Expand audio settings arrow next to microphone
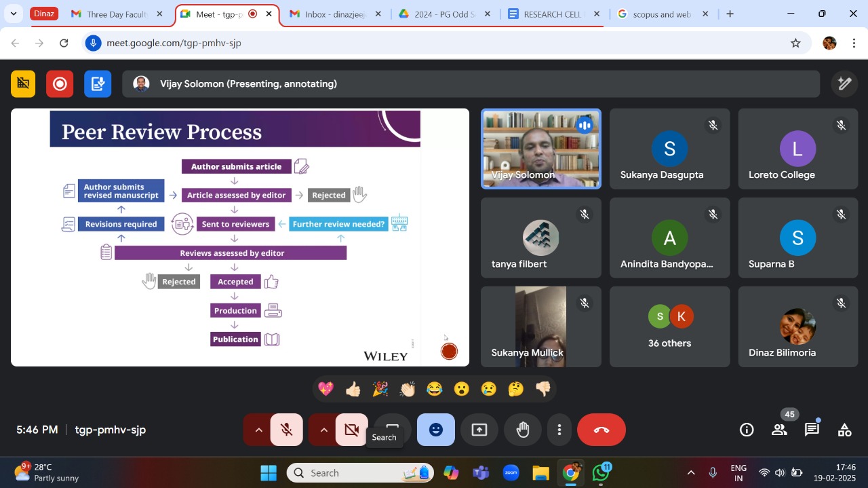 point(258,430)
